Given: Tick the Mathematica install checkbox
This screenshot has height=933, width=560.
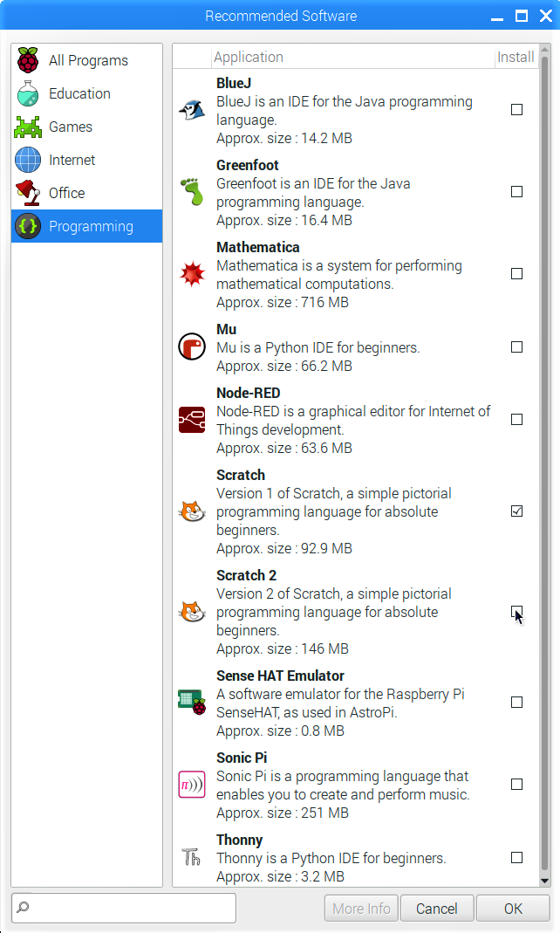Looking at the screenshot, I should (x=516, y=274).
